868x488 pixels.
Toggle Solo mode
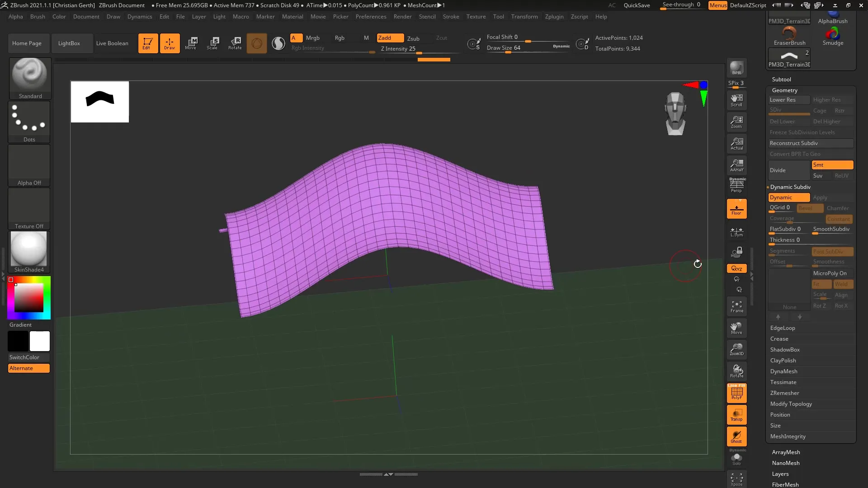pyautogui.click(x=736, y=458)
